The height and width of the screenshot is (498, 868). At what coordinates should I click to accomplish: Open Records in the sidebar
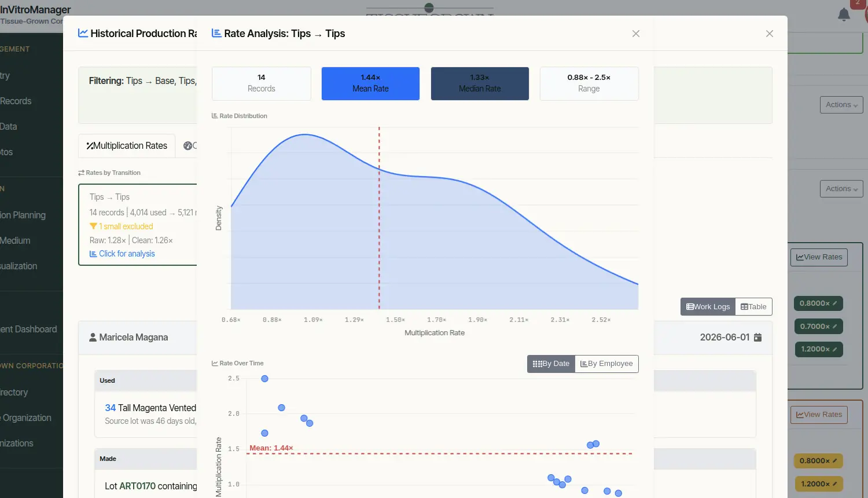click(16, 101)
